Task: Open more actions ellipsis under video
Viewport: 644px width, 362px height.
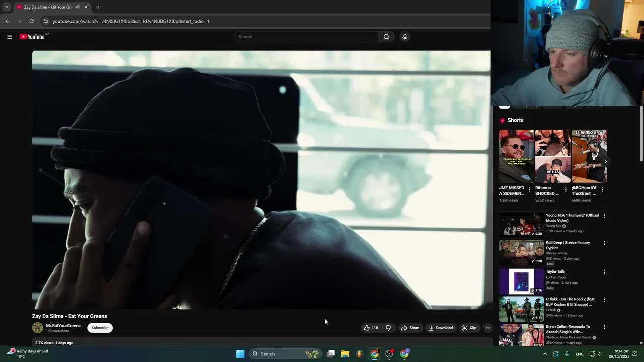Action: click(488, 328)
